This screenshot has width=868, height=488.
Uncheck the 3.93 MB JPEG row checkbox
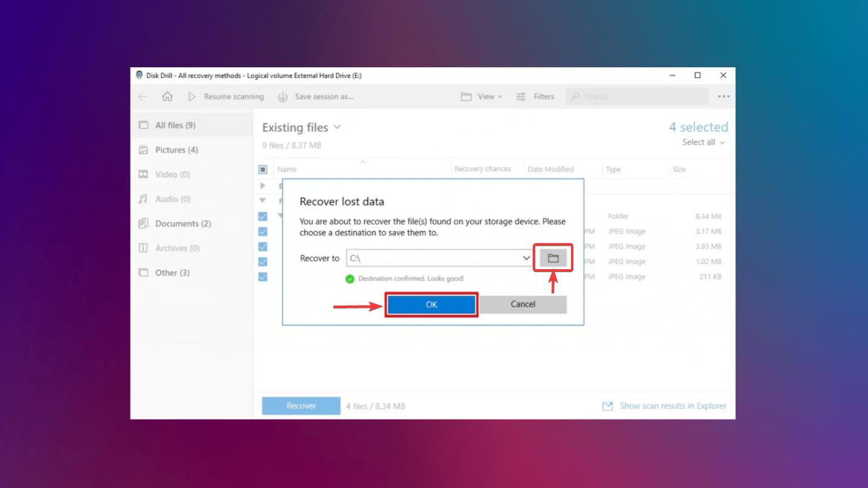[x=263, y=247]
